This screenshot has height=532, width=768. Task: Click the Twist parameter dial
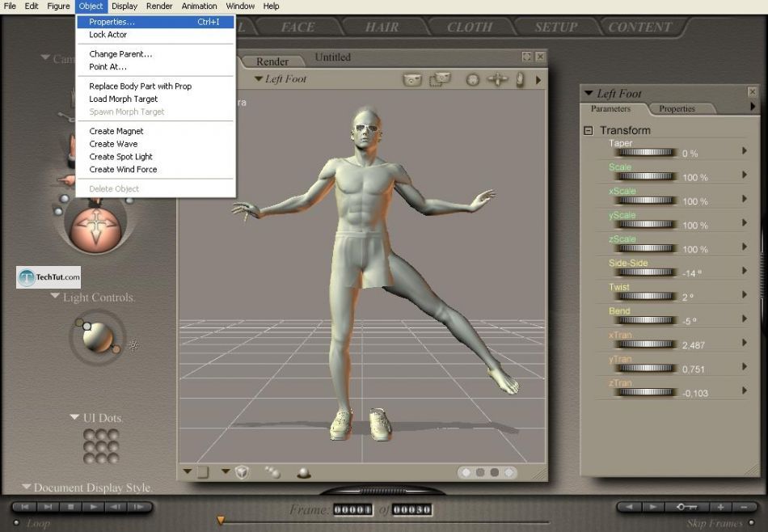click(646, 297)
